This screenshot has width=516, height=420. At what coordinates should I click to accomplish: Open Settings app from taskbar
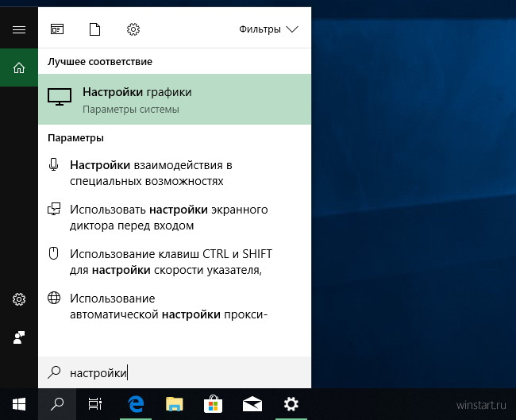pos(291,404)
